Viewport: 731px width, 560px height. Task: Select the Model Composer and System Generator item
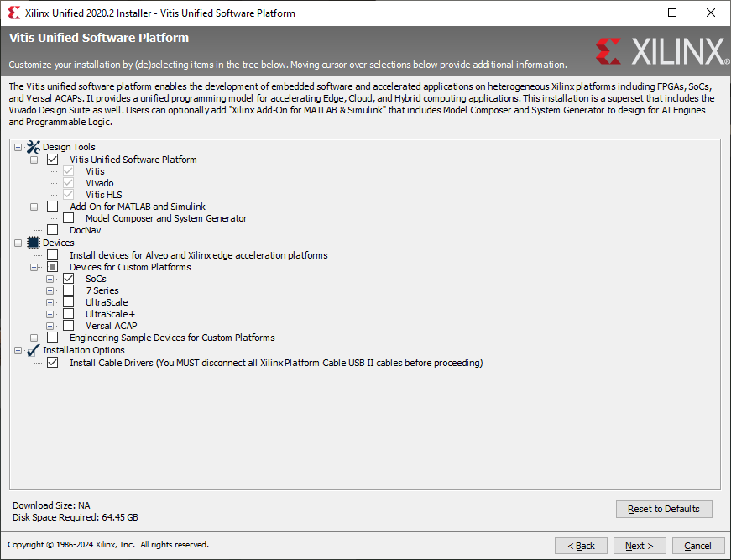coord(165,218)
